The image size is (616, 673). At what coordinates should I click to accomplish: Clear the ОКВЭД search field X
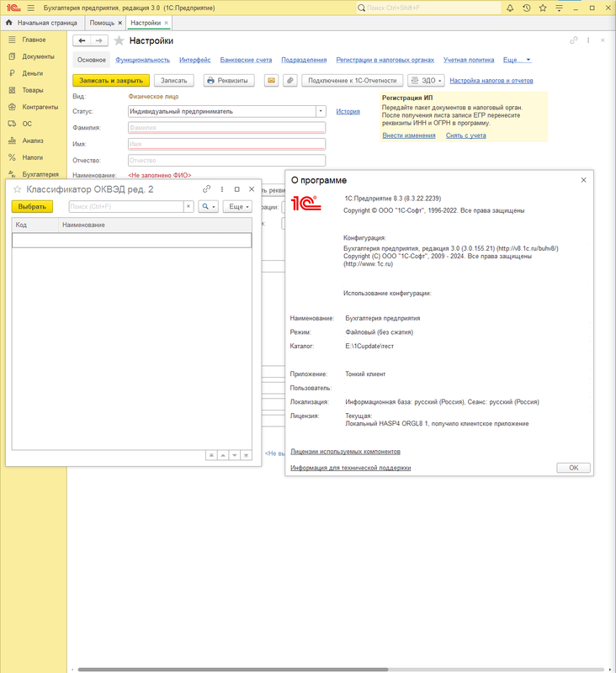click(x=189, y=206)
